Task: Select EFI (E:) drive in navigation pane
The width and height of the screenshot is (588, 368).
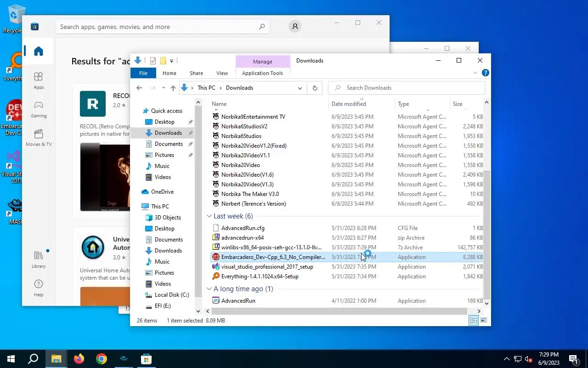Action: point(162,306)
